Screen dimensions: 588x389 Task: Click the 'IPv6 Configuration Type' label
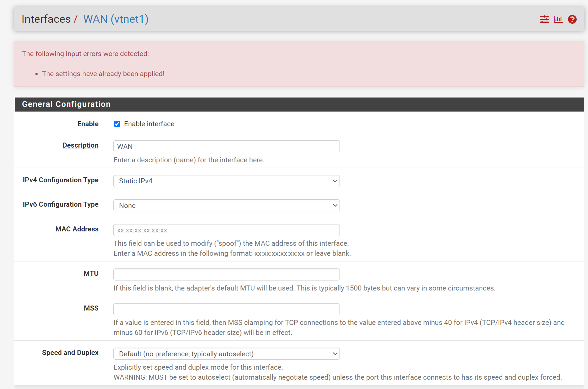[x=60, y=204]
